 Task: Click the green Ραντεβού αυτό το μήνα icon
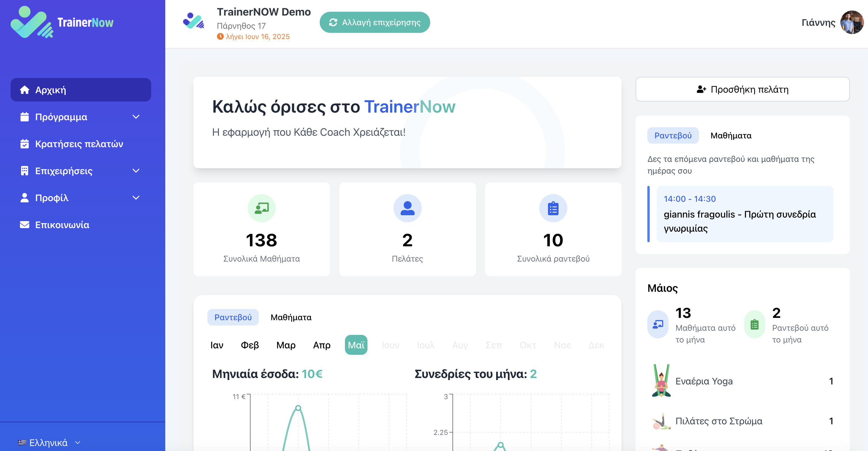pyautogui.click(x=755, y=324)
